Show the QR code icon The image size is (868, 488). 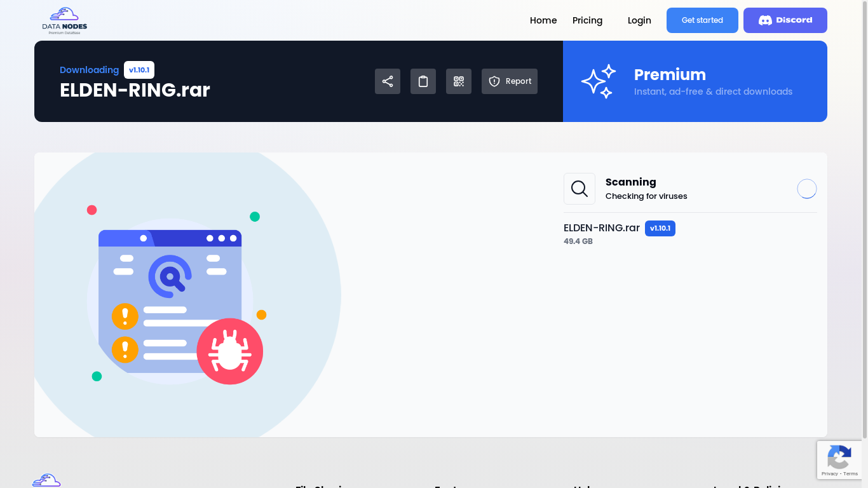[459, 81]
